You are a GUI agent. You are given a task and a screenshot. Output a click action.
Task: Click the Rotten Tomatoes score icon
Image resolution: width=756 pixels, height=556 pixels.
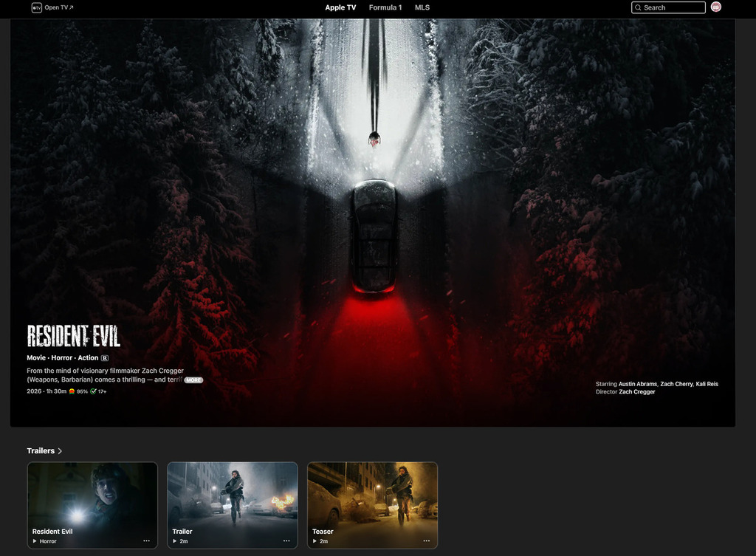pos(72,391)
